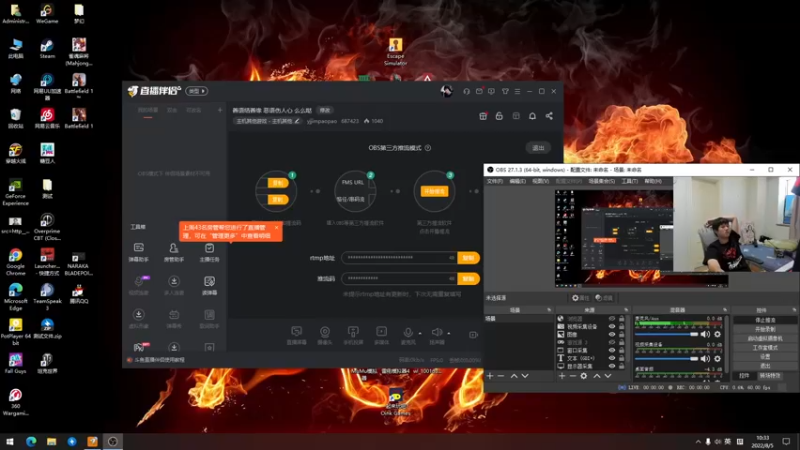Viewport: 800px width, 450px height.
Task: Click the user avatar in the title bar
Action: 446,91
